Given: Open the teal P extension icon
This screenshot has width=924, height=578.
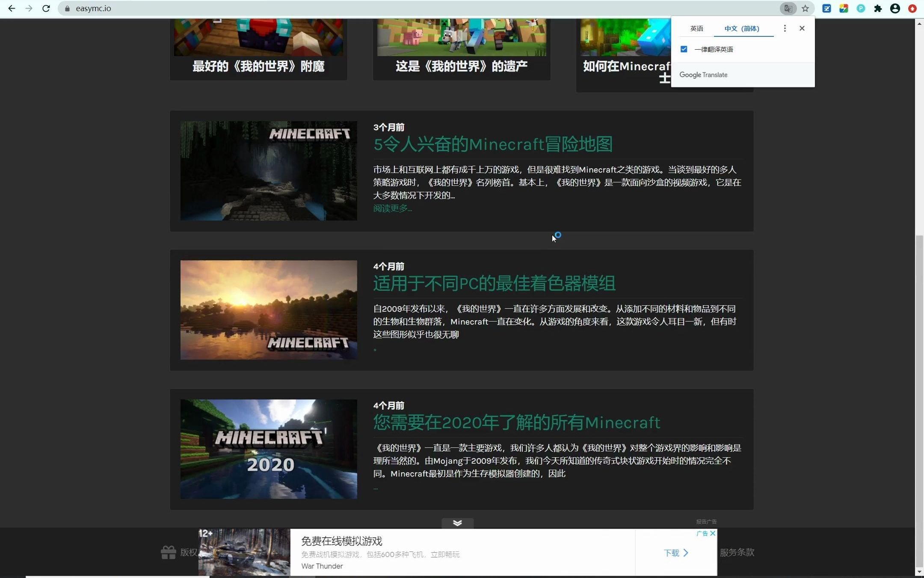Looking at the screenshot, I should tap(861, 8).
